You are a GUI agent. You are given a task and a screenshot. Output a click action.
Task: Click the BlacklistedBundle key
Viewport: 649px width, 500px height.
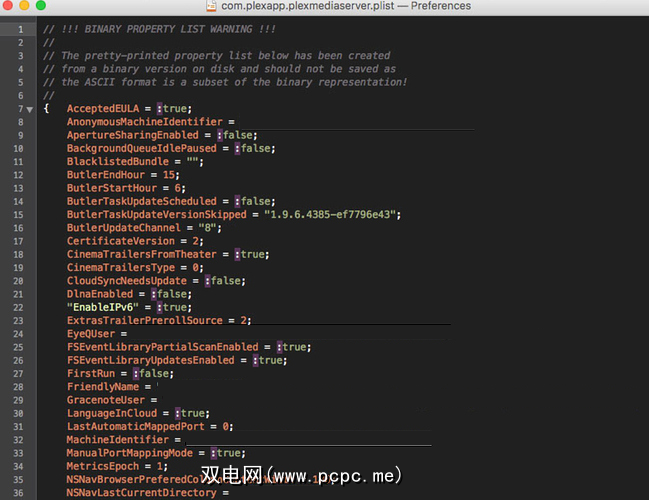coord(118,161)
